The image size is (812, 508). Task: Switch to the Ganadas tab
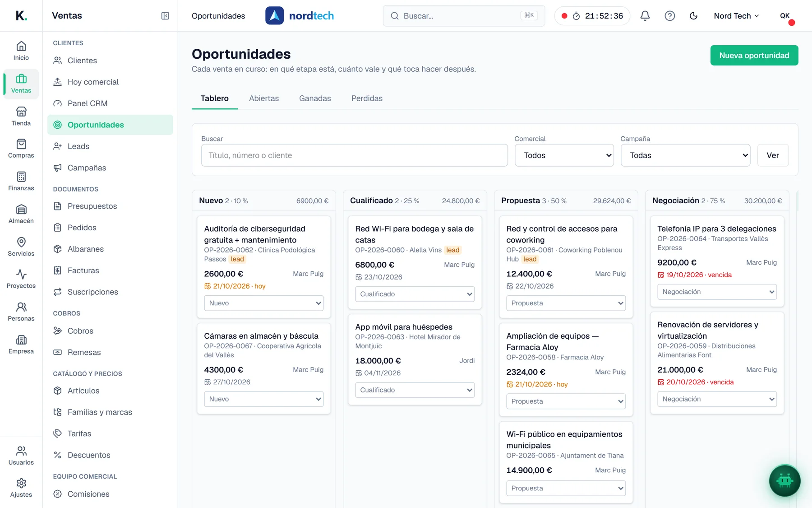(315, 98)
